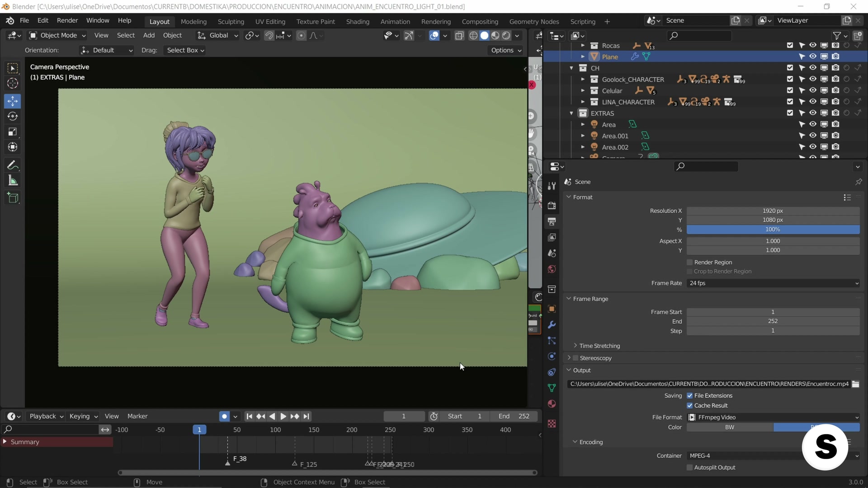The height and width of the screenshot is (488, 868).
Task: Open World properties tab
Action: click(552, 269)
